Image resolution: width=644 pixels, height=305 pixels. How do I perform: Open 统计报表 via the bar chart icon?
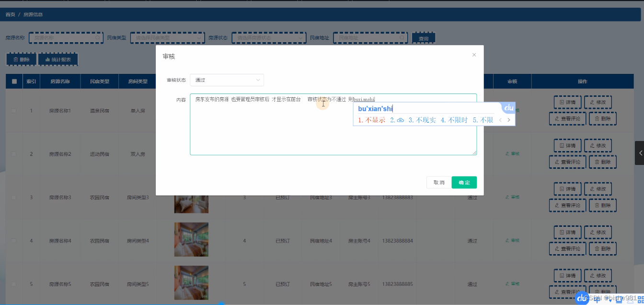coord(47,59)
